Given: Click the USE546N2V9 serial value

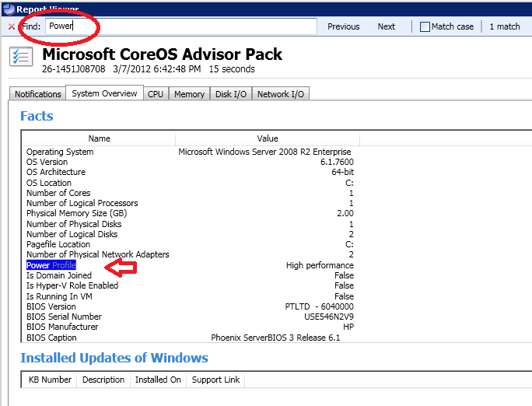Looking at the screenshot, I should (329, 317).
